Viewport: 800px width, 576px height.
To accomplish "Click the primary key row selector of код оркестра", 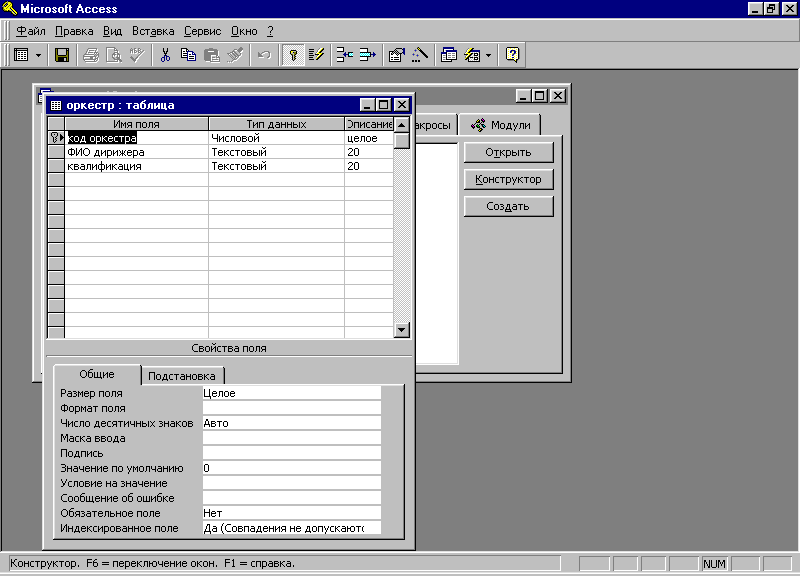I will point(56,138).
